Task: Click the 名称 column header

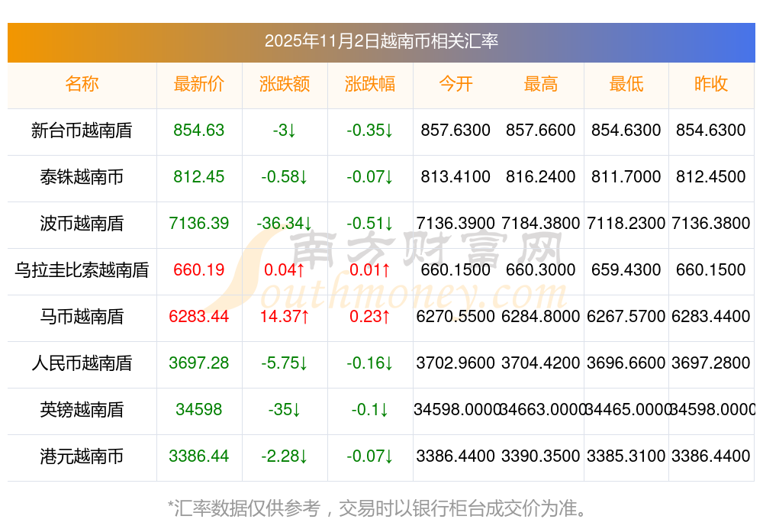Action: click(x=82, y=84)
